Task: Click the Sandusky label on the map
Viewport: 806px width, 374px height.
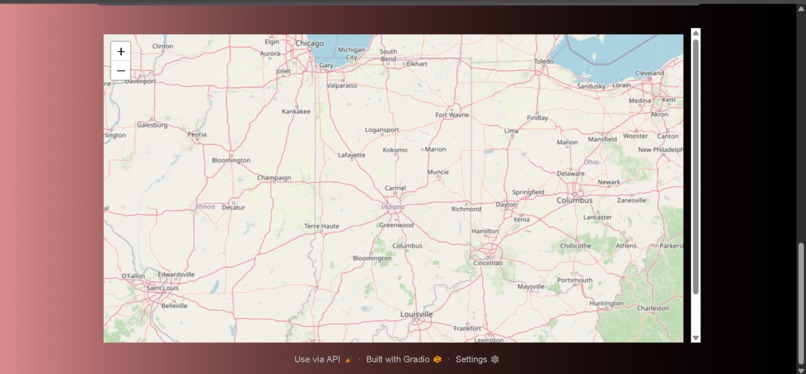Action: pos(591,86)
